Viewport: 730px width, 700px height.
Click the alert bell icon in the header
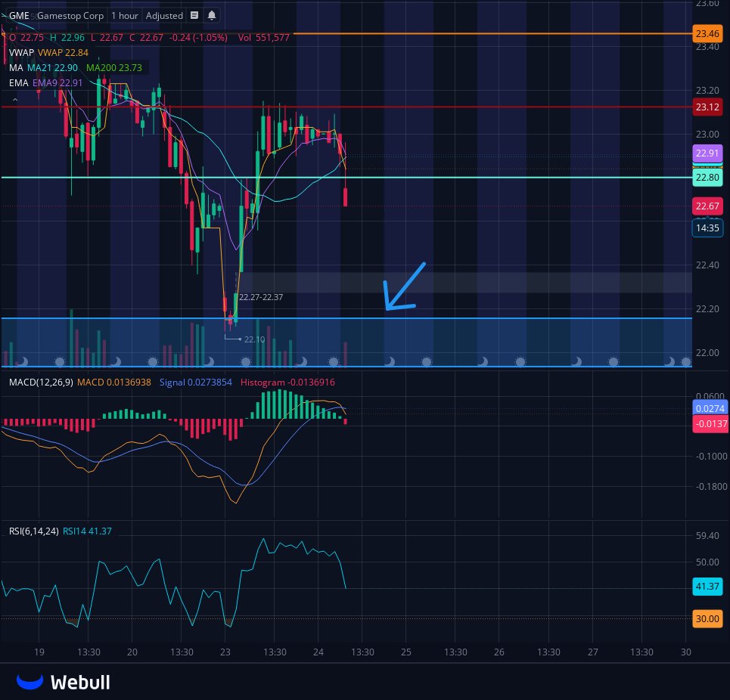click(x=212, y=15)
